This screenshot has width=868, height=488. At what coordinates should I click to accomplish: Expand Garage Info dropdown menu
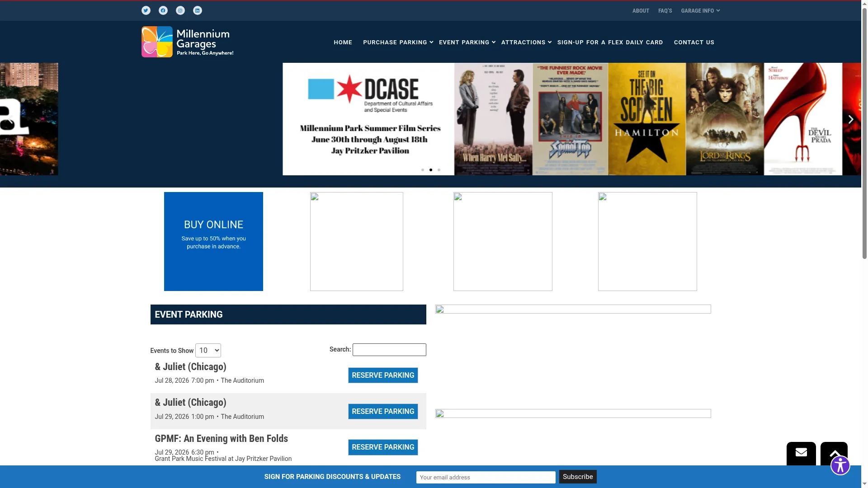pyautogui.click(x=700, y=11)
